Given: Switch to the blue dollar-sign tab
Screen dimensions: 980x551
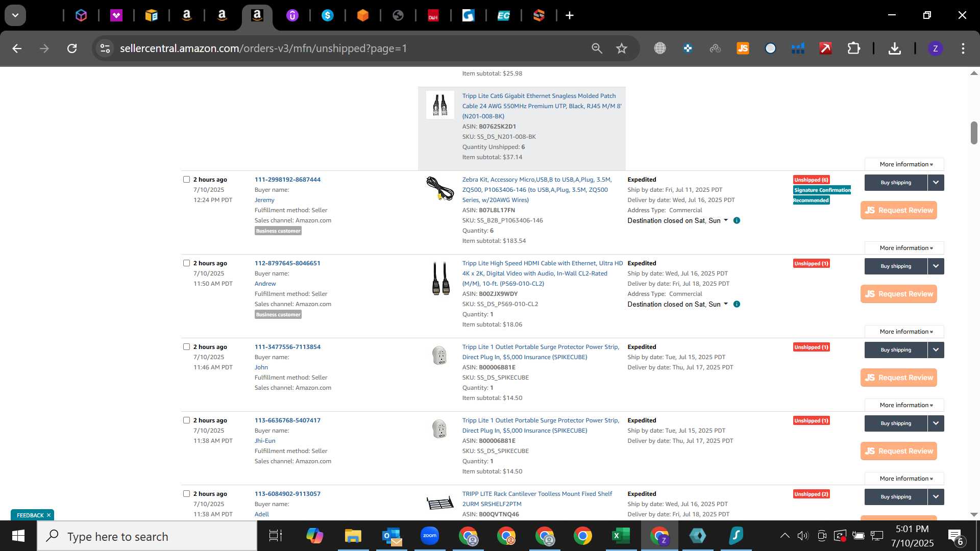Looking at the screenshot, I should click(328, 16).
